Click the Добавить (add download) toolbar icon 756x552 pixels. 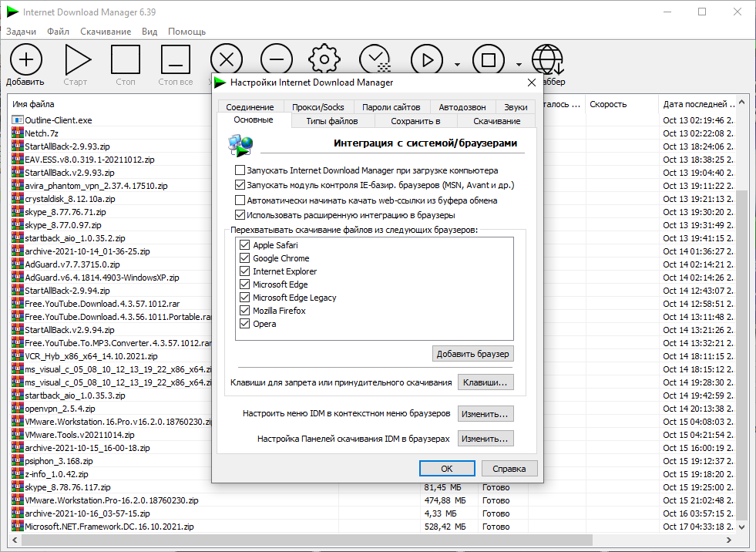25,59
